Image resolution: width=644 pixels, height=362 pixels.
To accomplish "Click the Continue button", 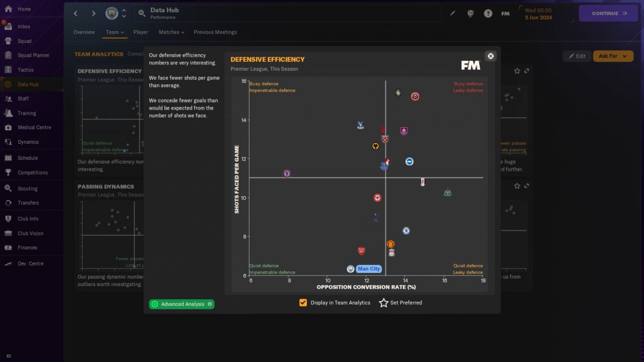I will 609,14.
